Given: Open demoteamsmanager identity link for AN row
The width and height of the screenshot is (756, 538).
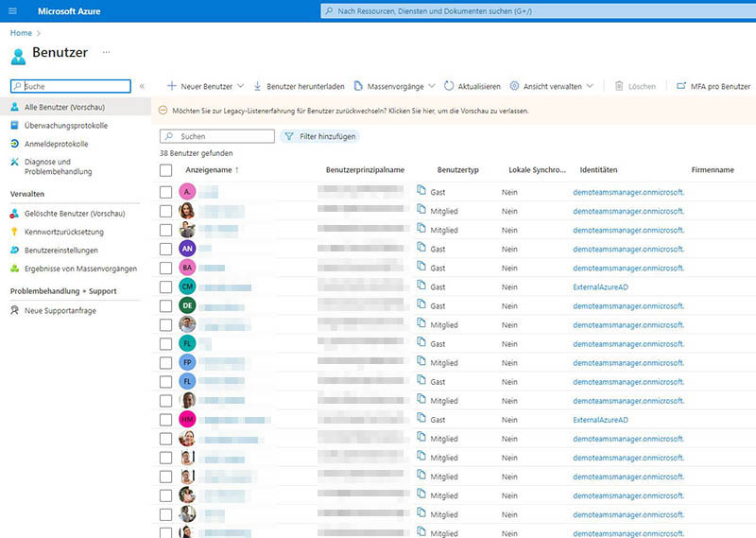Looking at the screenshot, I should (628, 249).
